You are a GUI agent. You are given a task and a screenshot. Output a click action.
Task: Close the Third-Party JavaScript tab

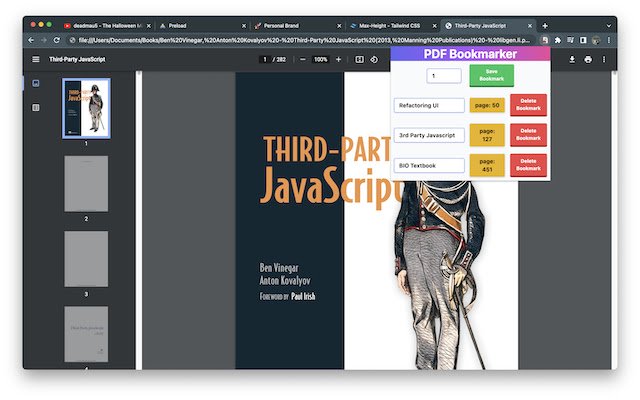[x=530, y=26]
